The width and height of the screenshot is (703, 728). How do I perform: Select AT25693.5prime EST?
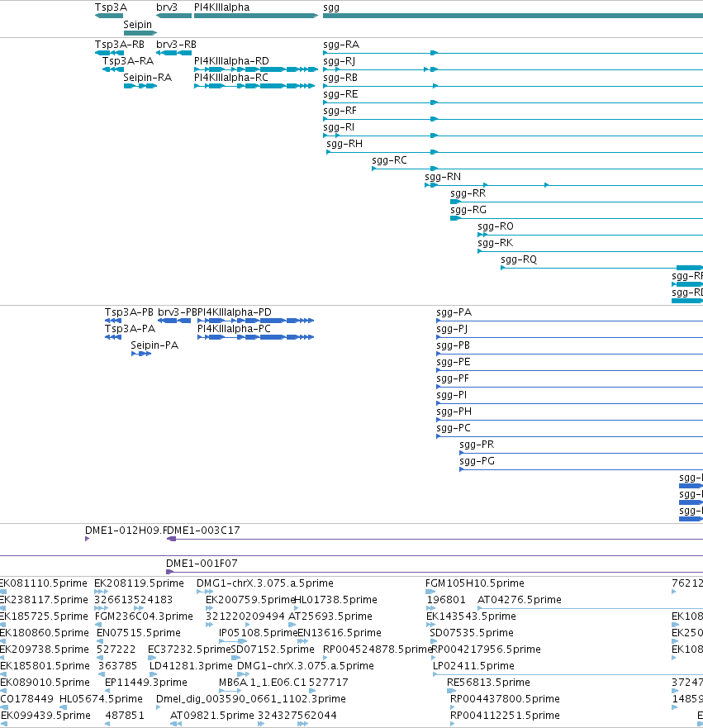pos(292,625)
